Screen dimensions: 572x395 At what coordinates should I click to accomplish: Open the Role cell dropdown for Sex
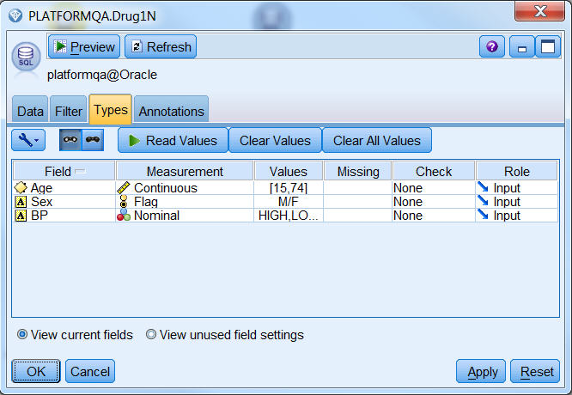point(517,202)
